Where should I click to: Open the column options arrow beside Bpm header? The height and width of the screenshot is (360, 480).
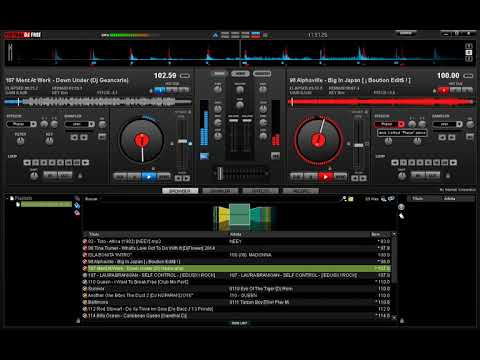pos(394,234)
